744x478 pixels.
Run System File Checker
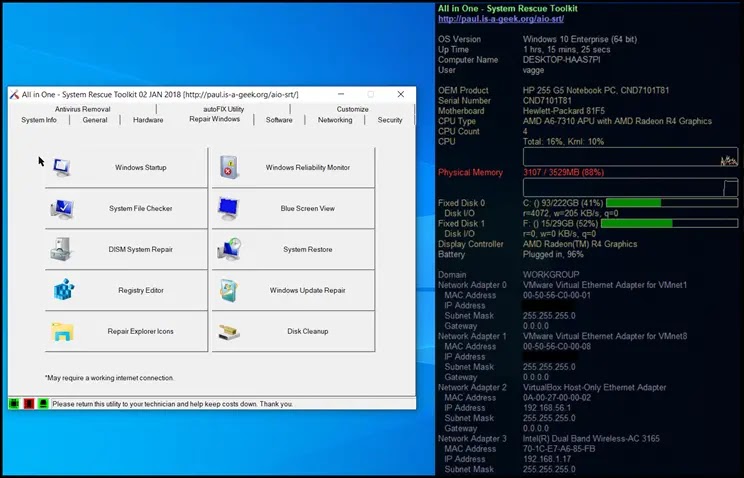point(126,208)
